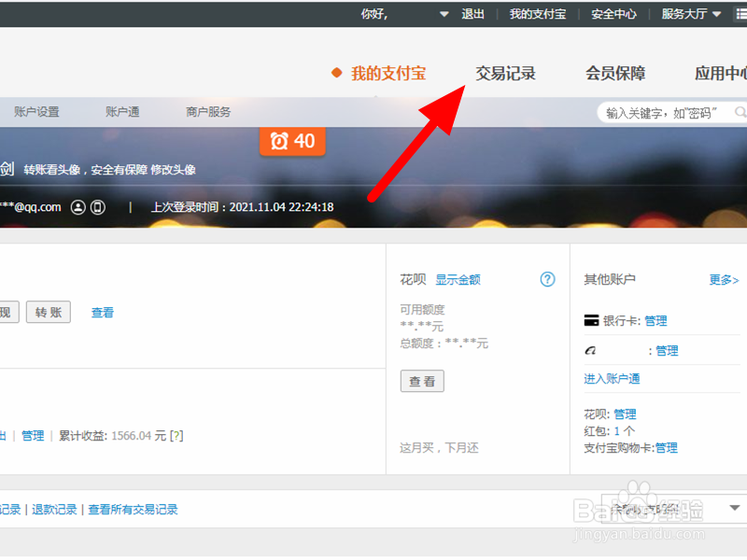This screenshot has width=747, height=560.
Task: Open 账户通 submenu item
Action: (122, 112)
